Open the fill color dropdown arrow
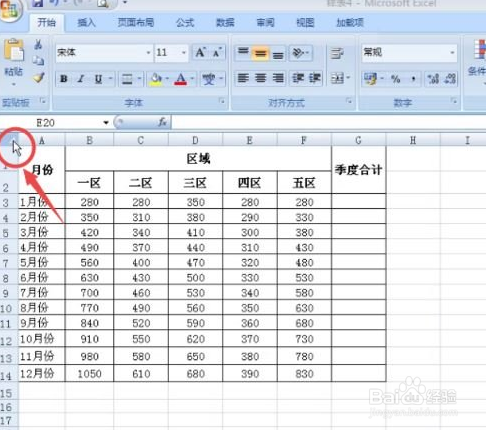The height and width of the screenshot is (430, 486). [167, 79]
